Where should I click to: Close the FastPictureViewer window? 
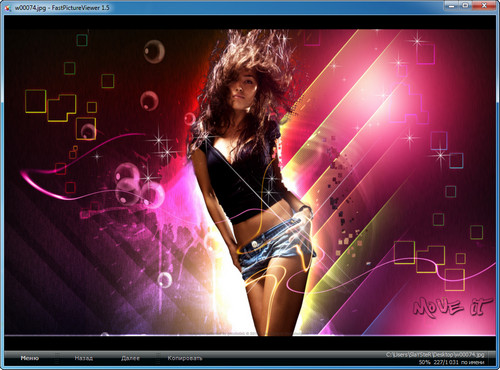485,5
